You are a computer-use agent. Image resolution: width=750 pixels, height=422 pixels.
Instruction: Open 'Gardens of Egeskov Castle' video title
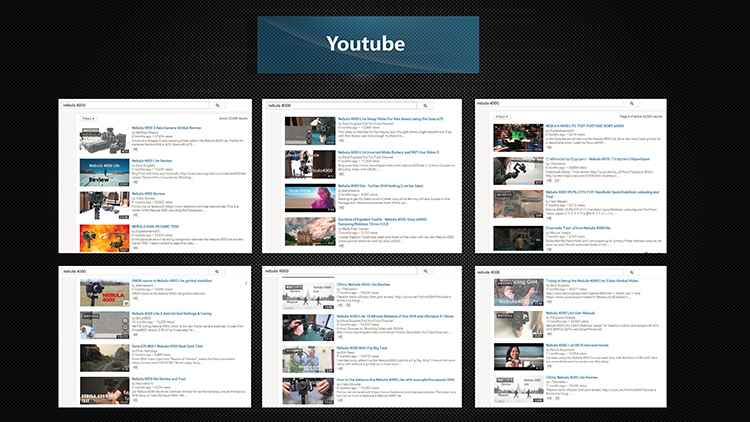click(382, 222)
